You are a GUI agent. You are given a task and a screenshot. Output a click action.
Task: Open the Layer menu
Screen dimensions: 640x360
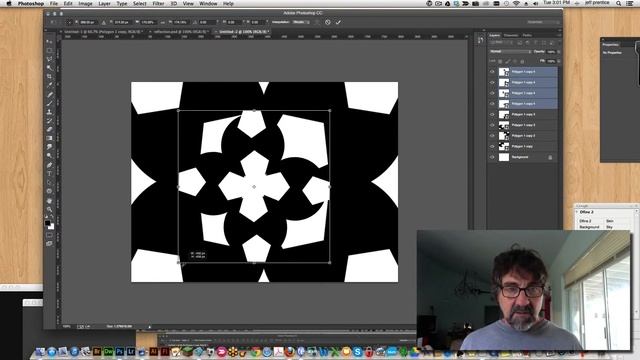(x=104, y=4)
